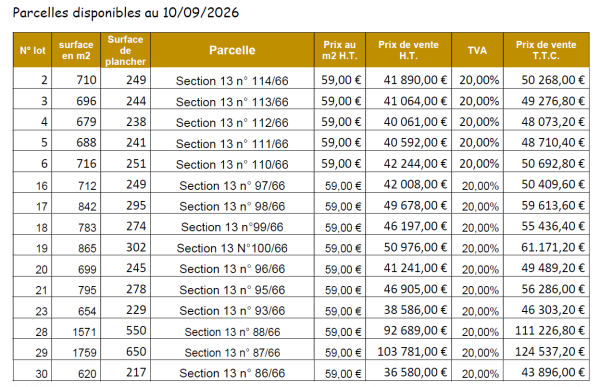Image resolution: width=600 pixels, height=387 pixels.
Task: Select price '41 064,00 €'
Action: 415,101
